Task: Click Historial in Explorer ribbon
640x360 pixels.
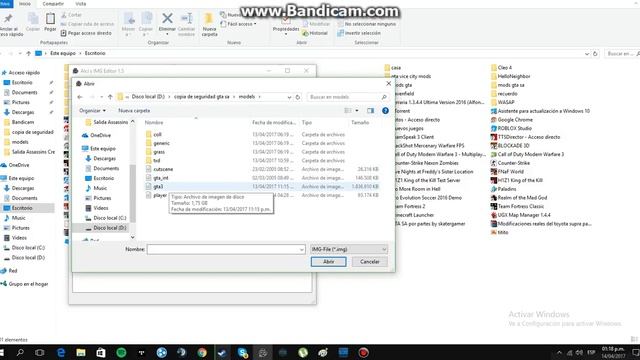Action: click(x=315, y=33)
